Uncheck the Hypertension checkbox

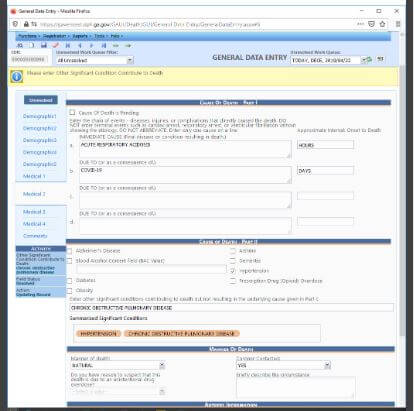tap(233, 271)
